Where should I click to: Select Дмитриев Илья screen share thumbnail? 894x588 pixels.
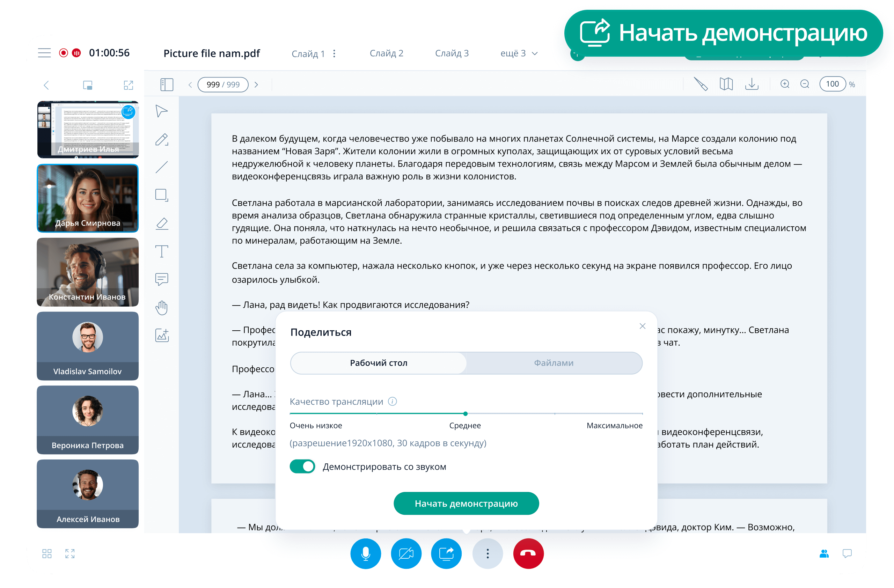coord(88,129)
